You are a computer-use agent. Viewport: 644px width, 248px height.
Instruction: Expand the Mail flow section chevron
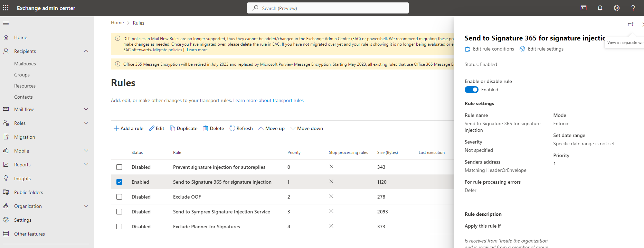(x=86, y=109)
